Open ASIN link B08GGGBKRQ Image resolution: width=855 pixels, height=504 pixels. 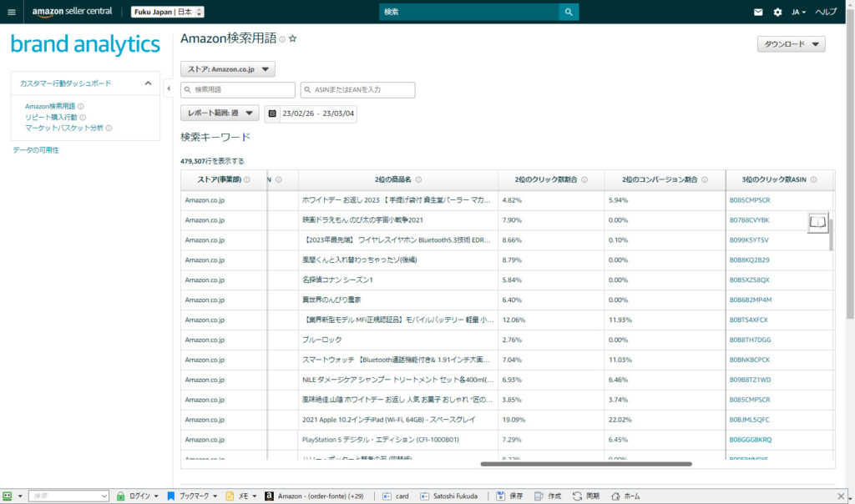pyautogui.click(x=751, y=440)
